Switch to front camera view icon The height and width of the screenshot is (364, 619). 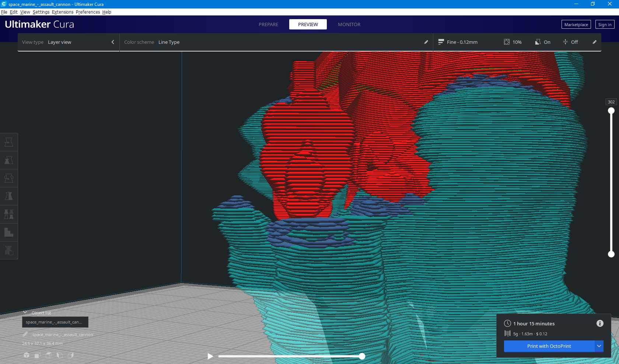click(x=38, y=355)
